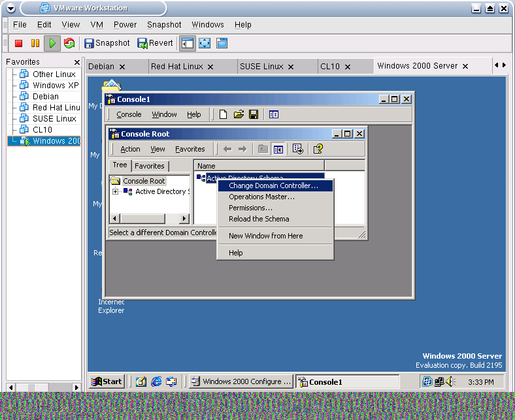Click Internet Explorer quick launch icon
The image size is (515, 420).
(x=156, y=382)
